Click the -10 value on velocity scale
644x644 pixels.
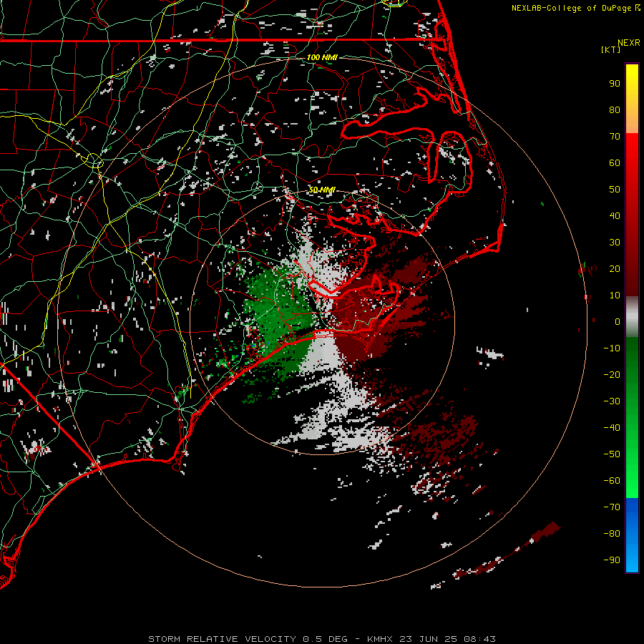coord(612,348)
